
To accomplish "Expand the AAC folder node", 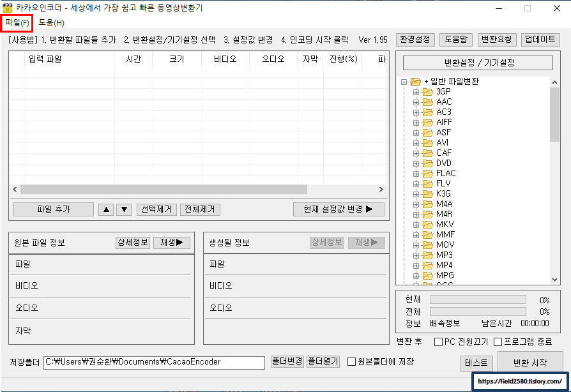I will tap(416, 102).
